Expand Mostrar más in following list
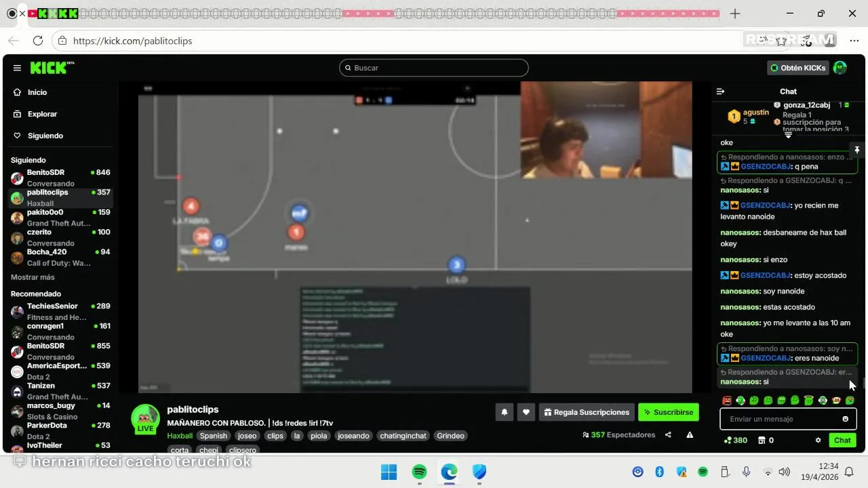 33,277
